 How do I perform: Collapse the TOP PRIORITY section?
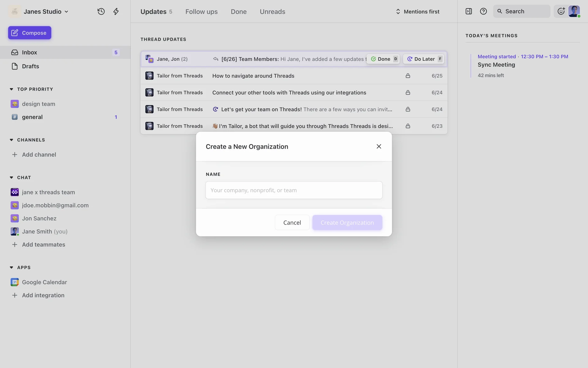point(12,89)
